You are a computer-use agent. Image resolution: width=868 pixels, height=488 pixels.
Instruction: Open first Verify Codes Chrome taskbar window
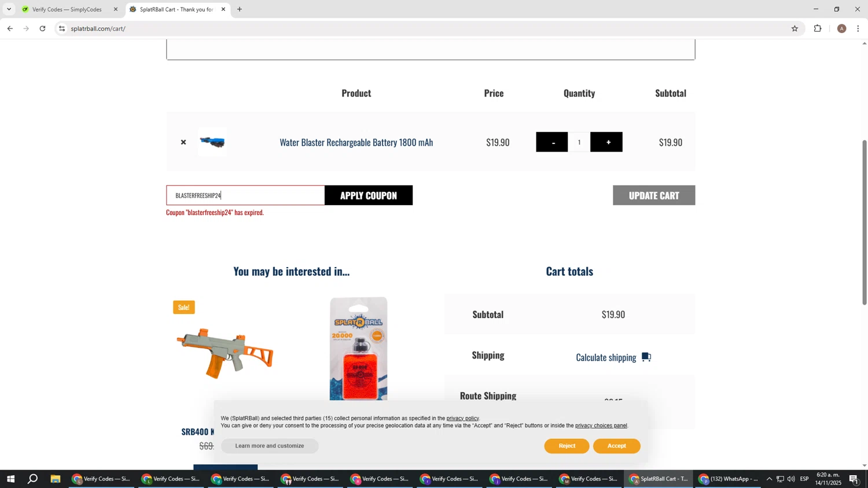pyautogui.click(x=101, y=479)
